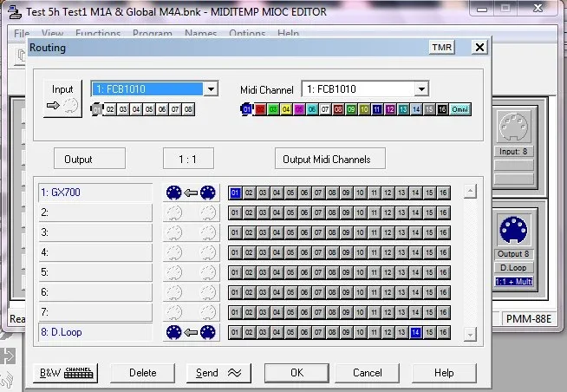Click the Input MIDI port button
The width and height of the screenshot is (567, 392).
62,98
